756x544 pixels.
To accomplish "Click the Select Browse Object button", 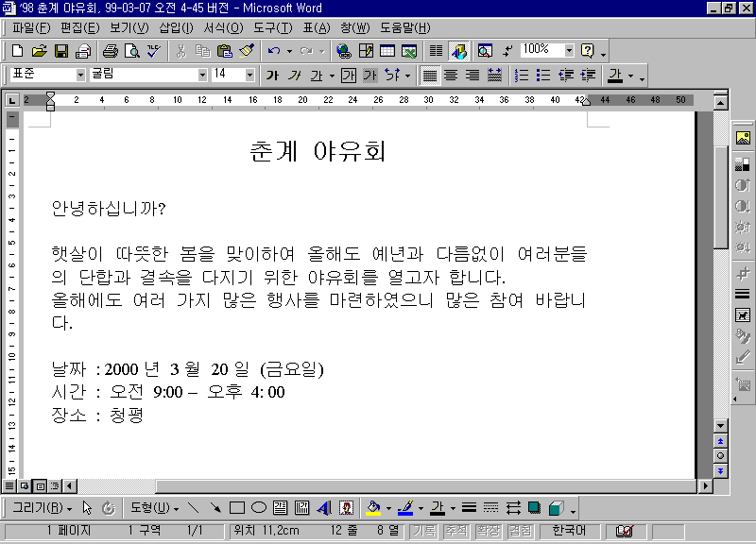I will click(720, 456).
